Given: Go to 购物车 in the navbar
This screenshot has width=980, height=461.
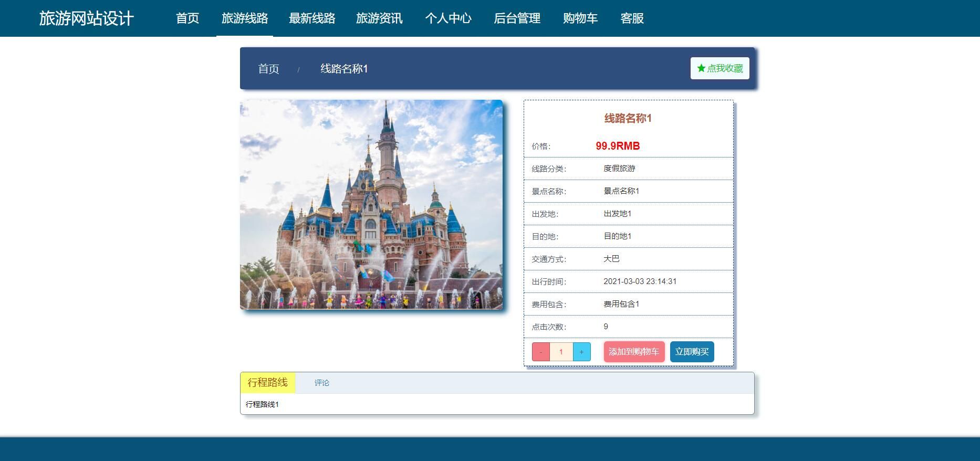Looking at the screenshot, I should coord(580,18).
